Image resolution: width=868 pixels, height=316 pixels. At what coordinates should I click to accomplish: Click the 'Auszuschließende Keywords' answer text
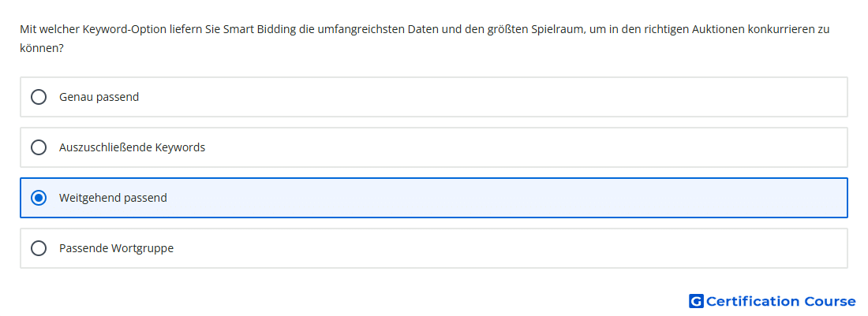(133, 147)
